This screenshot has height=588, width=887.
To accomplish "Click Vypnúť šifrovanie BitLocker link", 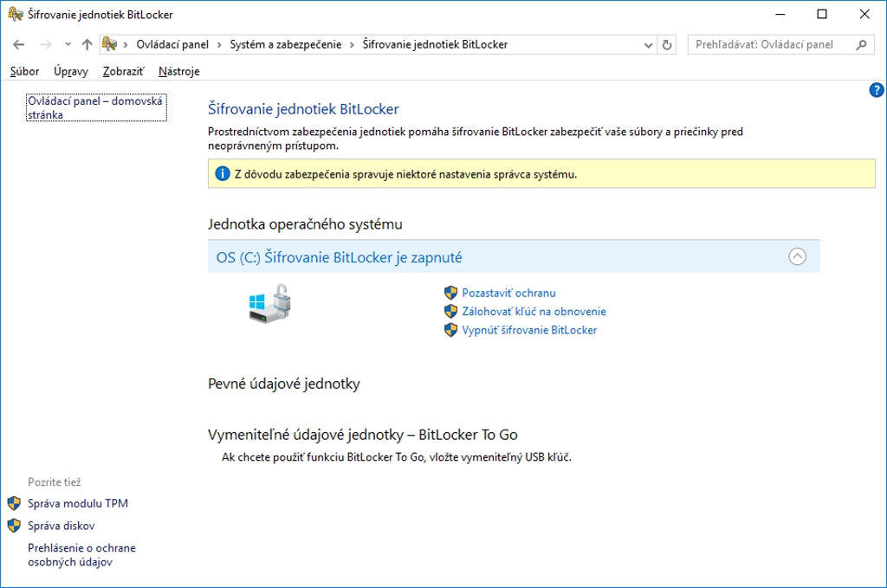I will pyautogui.click(x=529, y=330).
